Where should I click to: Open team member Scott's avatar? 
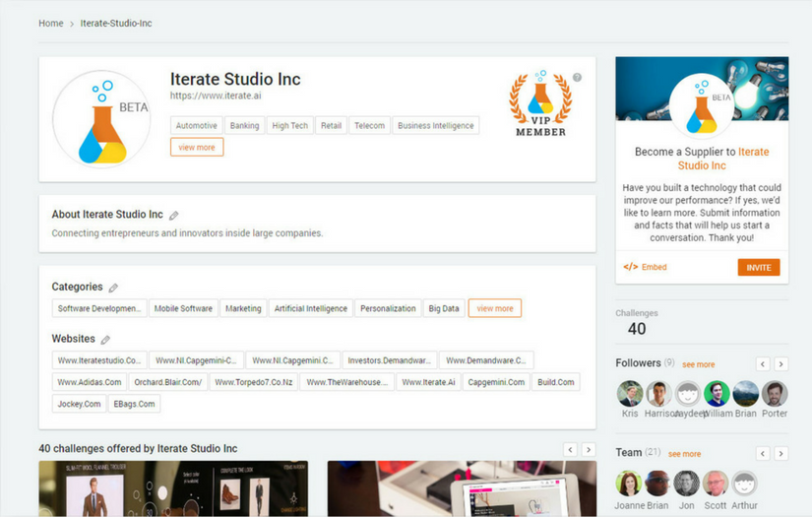[716, 484]
